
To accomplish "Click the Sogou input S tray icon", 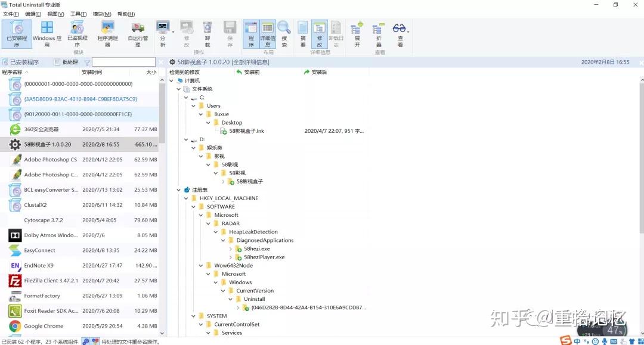I will tap(566, 340).
